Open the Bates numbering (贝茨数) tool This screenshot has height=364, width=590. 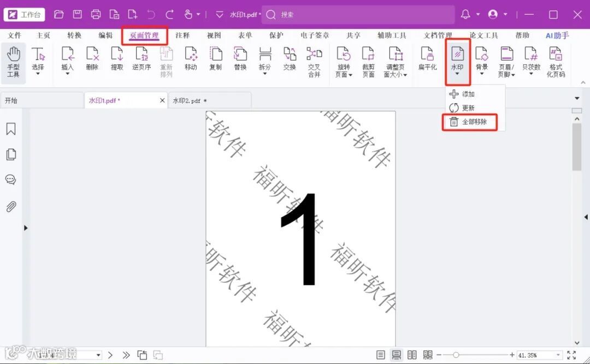[x=532, y=61]
